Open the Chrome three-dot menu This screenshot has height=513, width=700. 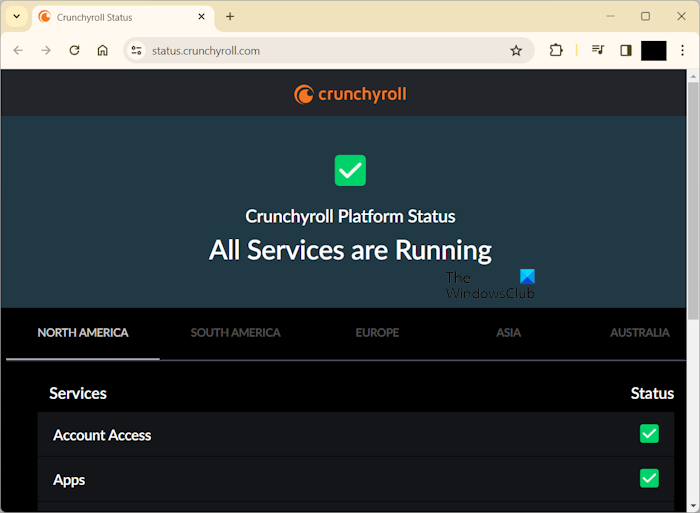coord(682,50)
